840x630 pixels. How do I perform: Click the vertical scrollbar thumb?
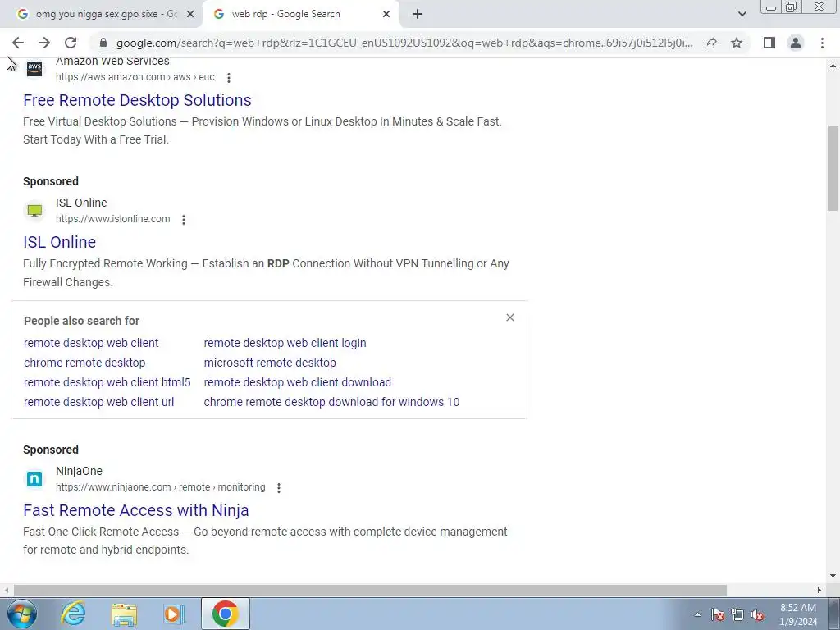[x=833, y=168]
